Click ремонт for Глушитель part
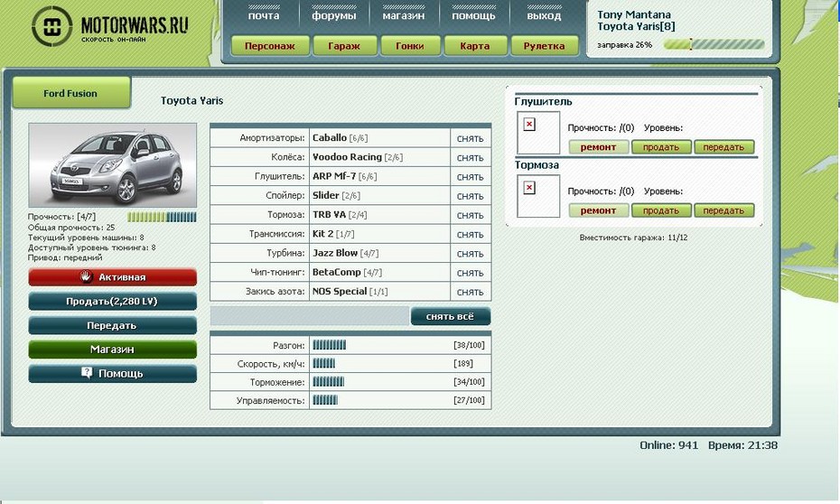The height and width of the screenshot is (504, 840). tap(599, 147)
